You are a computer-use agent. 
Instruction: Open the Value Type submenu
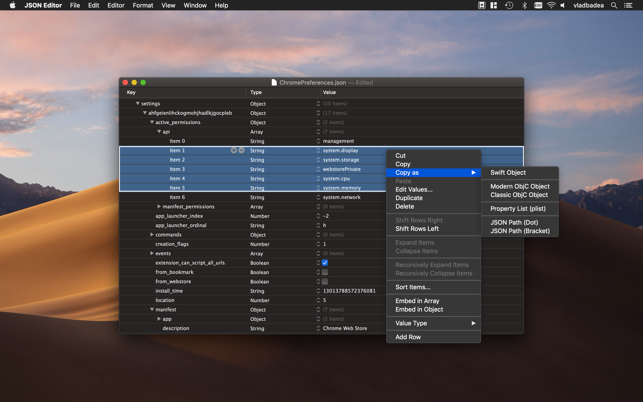tap(433, 323)
